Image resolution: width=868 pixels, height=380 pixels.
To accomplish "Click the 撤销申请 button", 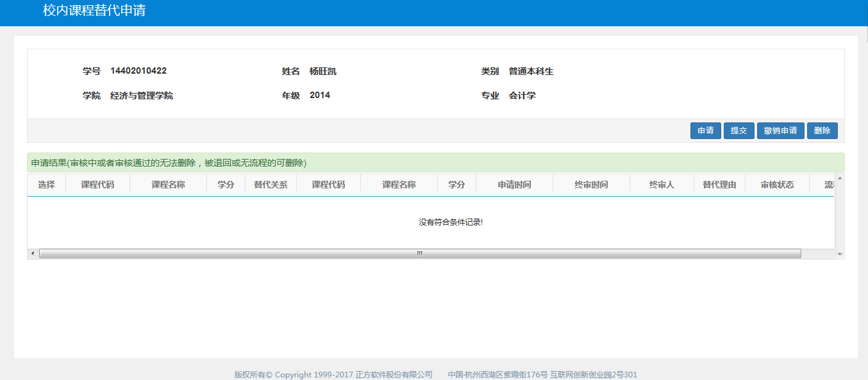I will coord(780,131).
